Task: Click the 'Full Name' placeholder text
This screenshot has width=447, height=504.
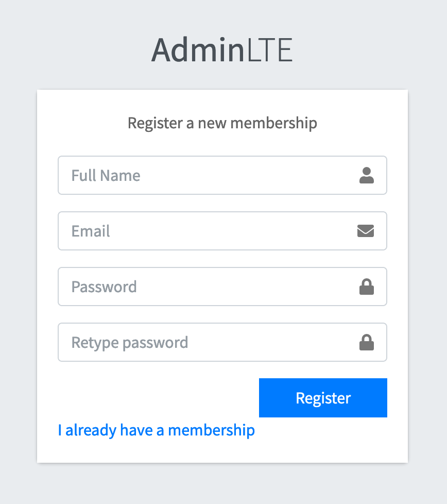Action: coord(106,176)
